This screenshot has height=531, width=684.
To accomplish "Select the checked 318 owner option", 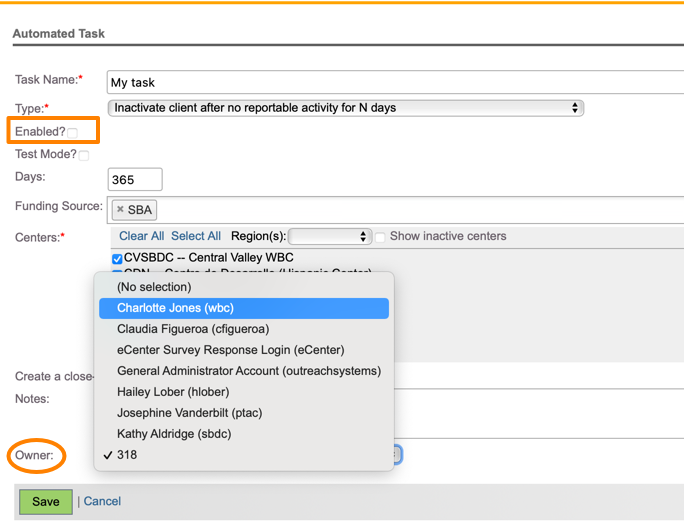I will pyautogui.click(x=127, y=455).
